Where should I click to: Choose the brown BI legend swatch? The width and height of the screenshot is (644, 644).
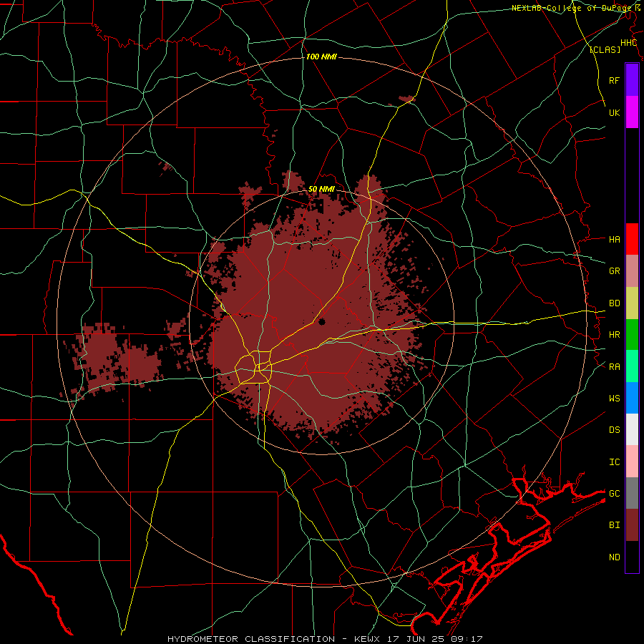tap(632, 525)
